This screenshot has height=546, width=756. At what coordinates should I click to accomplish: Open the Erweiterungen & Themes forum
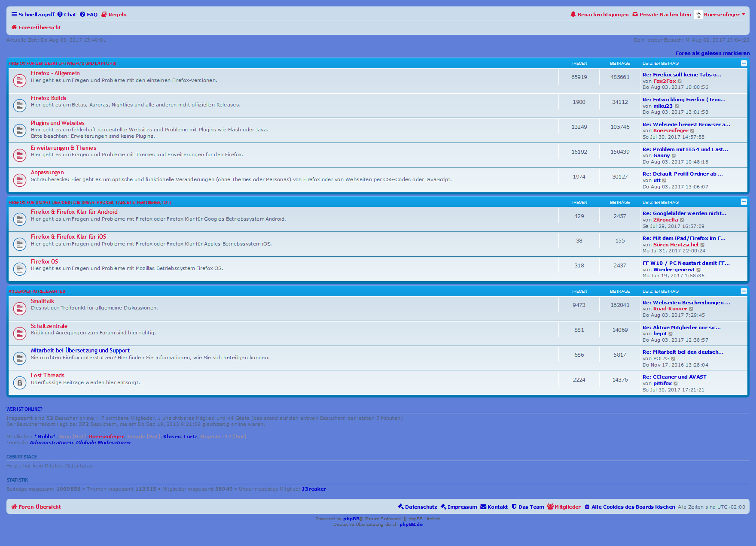63,148
